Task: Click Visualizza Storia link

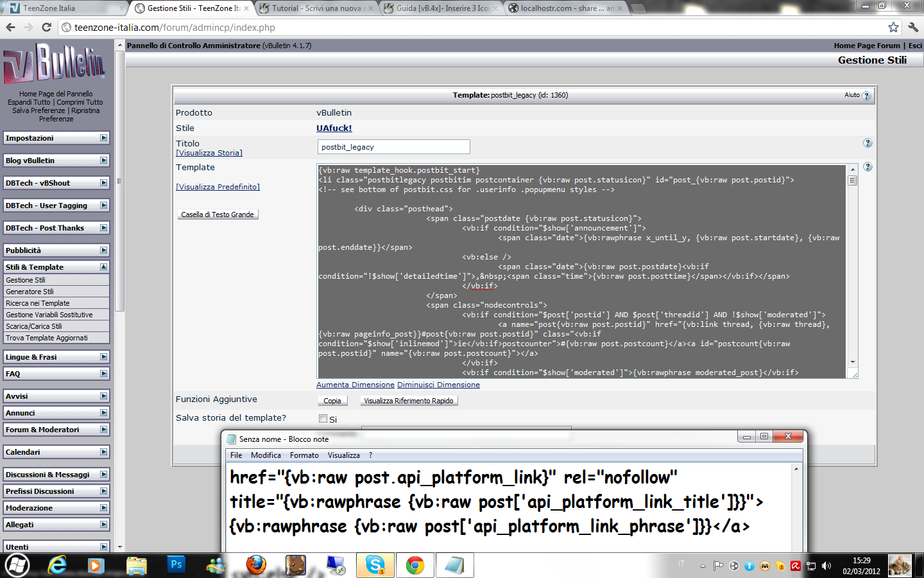Action: click(209, 153)
